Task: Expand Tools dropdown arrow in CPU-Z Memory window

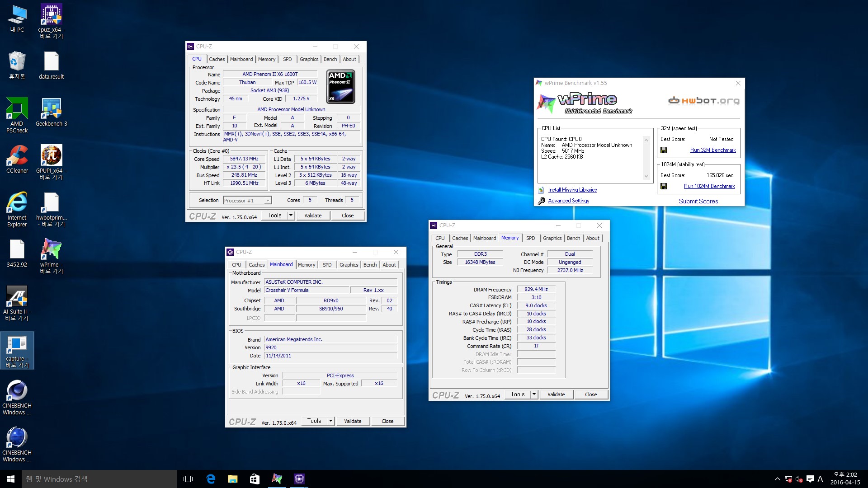Action: pyautogui.click(x=534, y=394)
